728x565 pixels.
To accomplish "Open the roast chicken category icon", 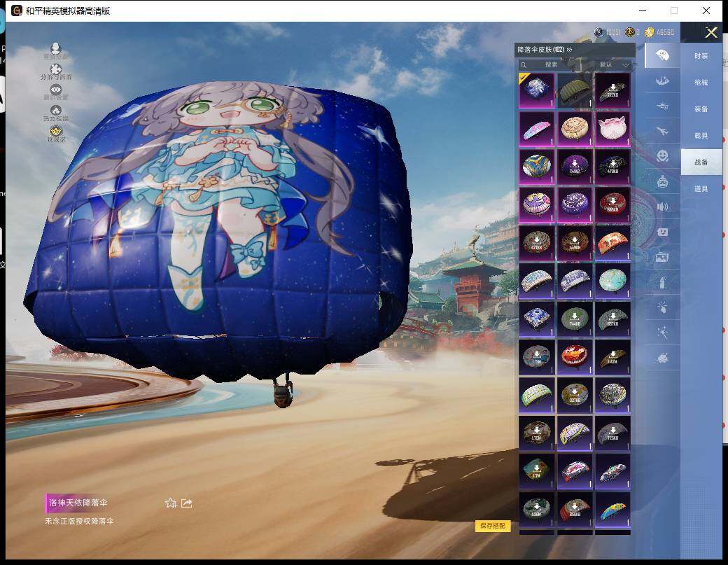I will tap(662, 358).
